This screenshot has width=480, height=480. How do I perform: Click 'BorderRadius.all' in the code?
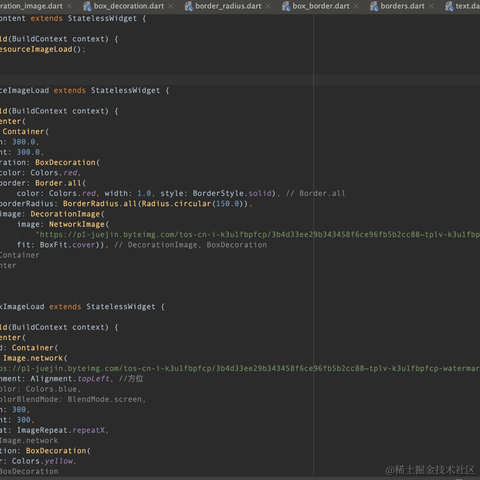pos(100,204)
